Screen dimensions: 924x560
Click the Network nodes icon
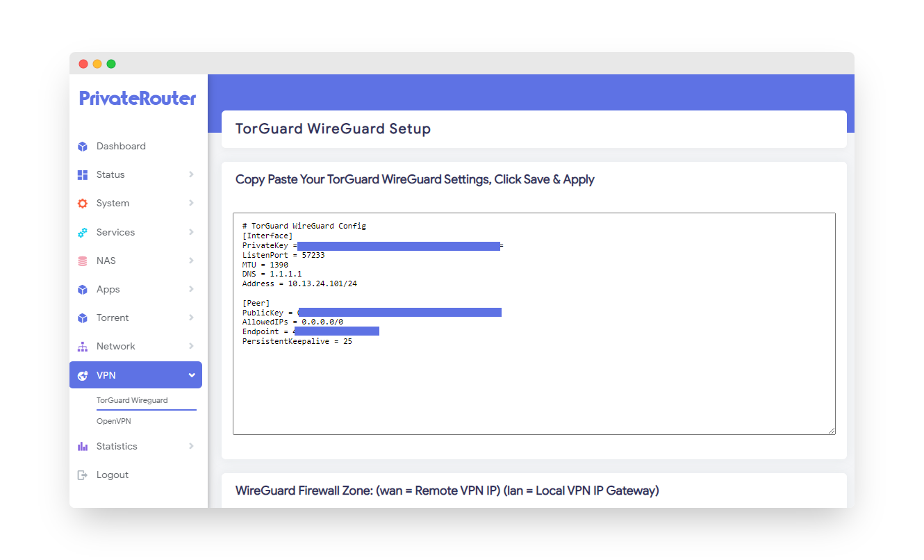click(x=82, y=346)
